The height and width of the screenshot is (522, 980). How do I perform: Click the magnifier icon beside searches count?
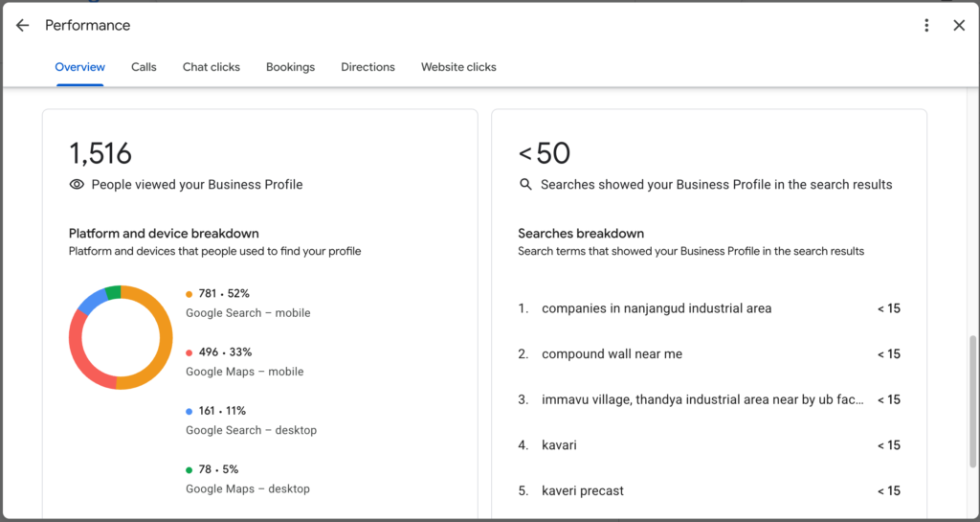(x=525, y=185)
